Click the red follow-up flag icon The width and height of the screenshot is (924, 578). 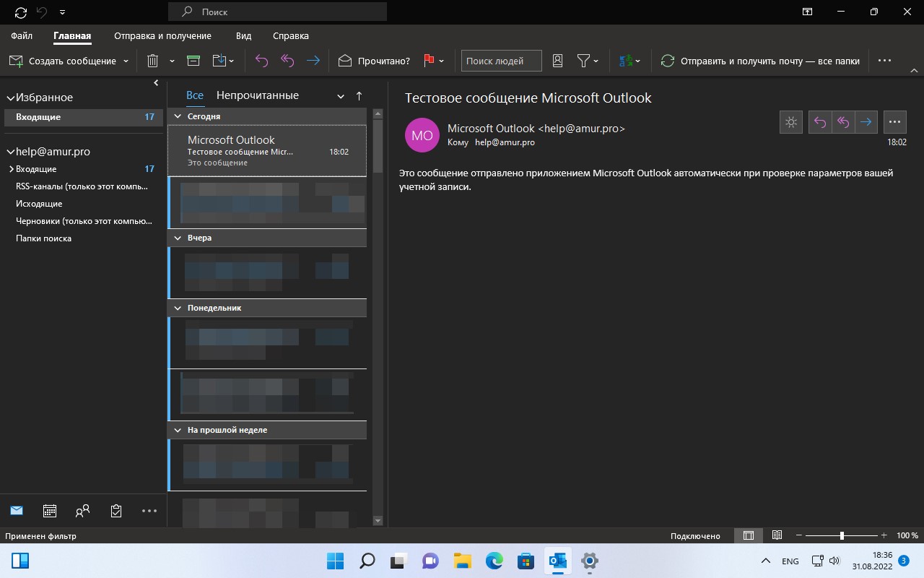pos(429,61)
